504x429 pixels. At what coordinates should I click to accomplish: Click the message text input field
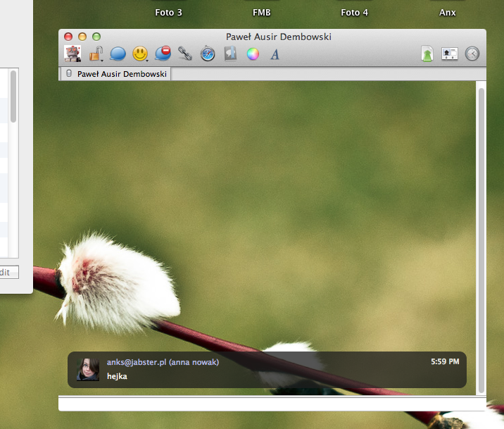271,404
